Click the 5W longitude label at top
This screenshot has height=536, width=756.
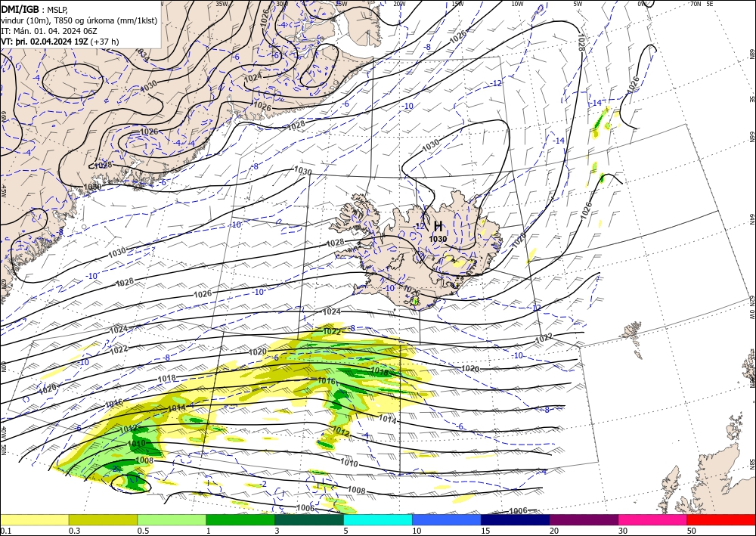578,4
